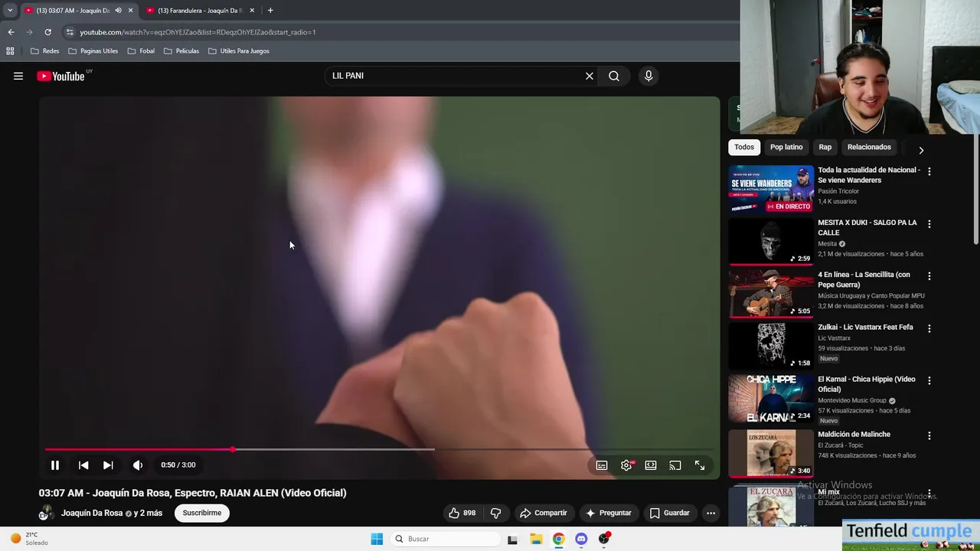Open the Preguntar AI assistant
The image size is (980, 551).
click(608, 513)
